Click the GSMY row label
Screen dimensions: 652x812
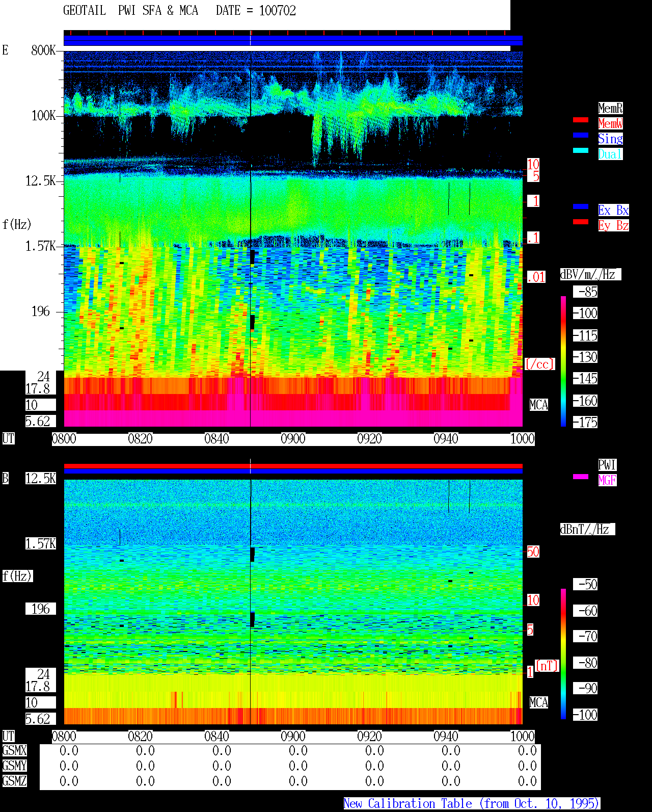coord(14,766)
